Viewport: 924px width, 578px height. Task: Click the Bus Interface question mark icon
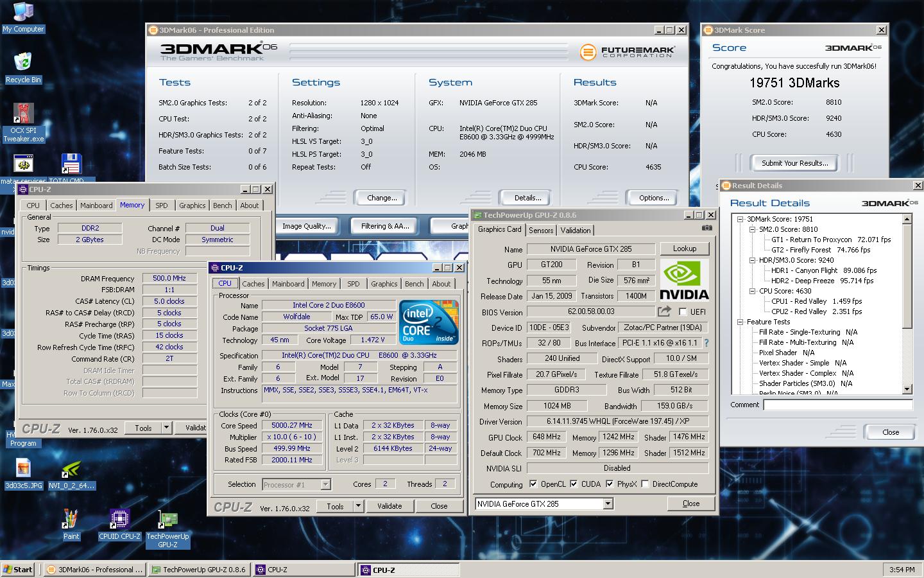click(x=706, y=343)
